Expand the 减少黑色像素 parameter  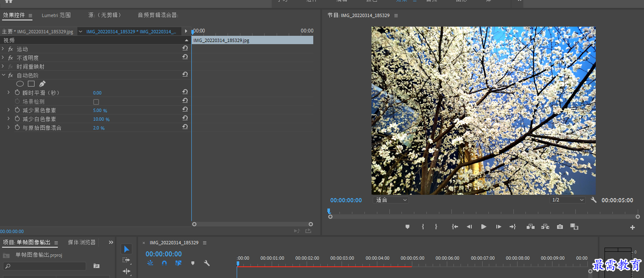[9, 110]
